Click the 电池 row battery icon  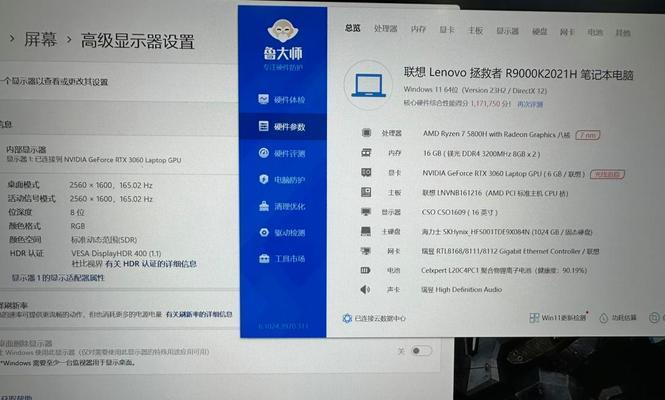(365, 270)
